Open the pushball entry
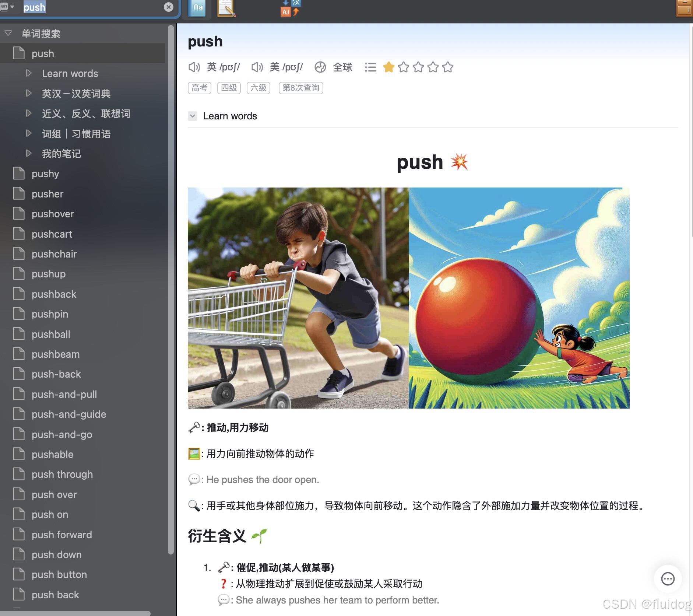 coord(82,334)
